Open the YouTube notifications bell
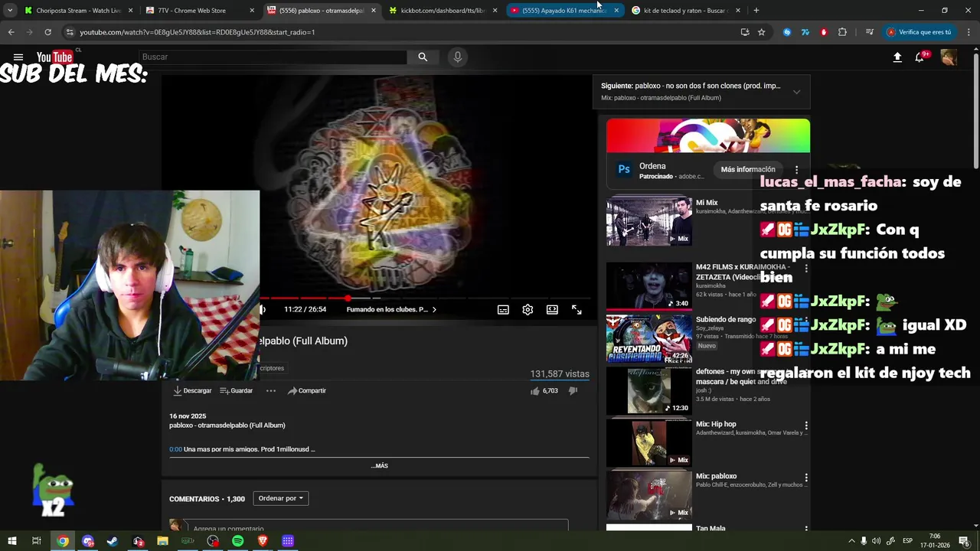 click(x=920, y=57)
